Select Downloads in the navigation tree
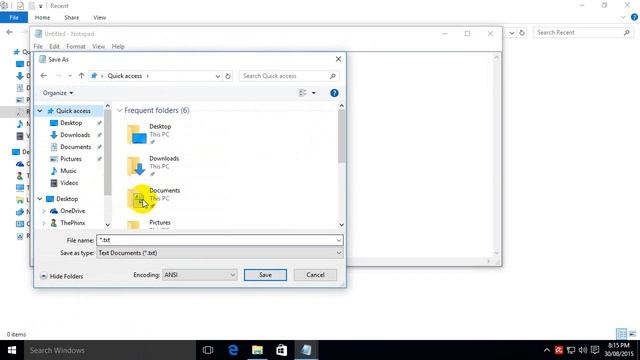The width and height of the screenshot is (640, 360). pyautogui.click(x=75, y=135)
